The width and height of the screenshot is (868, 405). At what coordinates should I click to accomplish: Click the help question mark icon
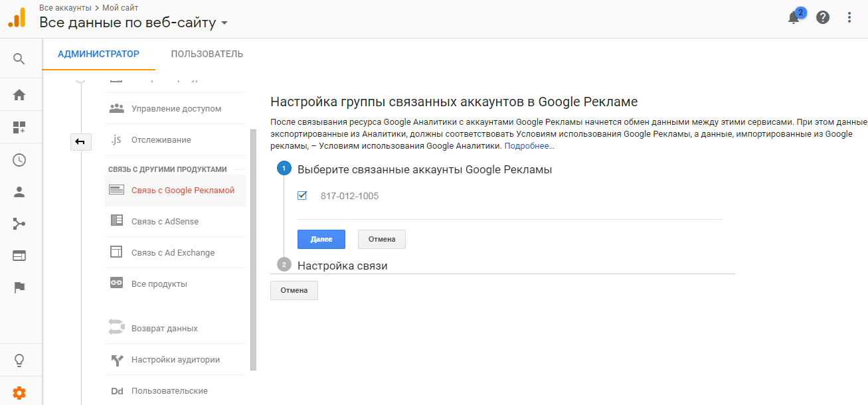823,17
